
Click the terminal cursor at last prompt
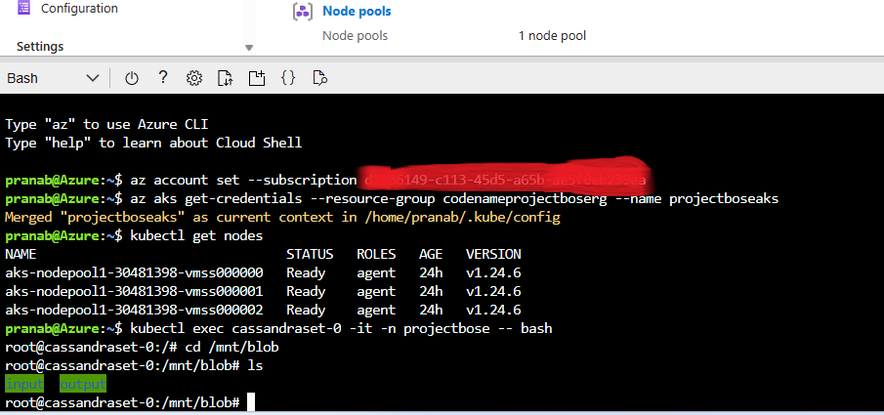[x=251, y=403]
